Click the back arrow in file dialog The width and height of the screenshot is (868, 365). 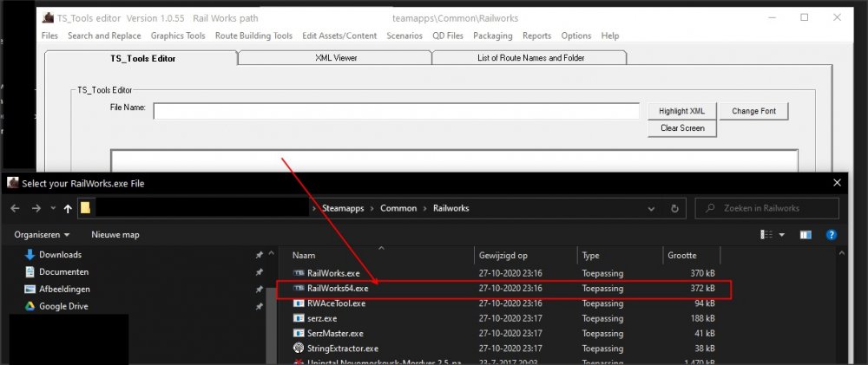15,209
